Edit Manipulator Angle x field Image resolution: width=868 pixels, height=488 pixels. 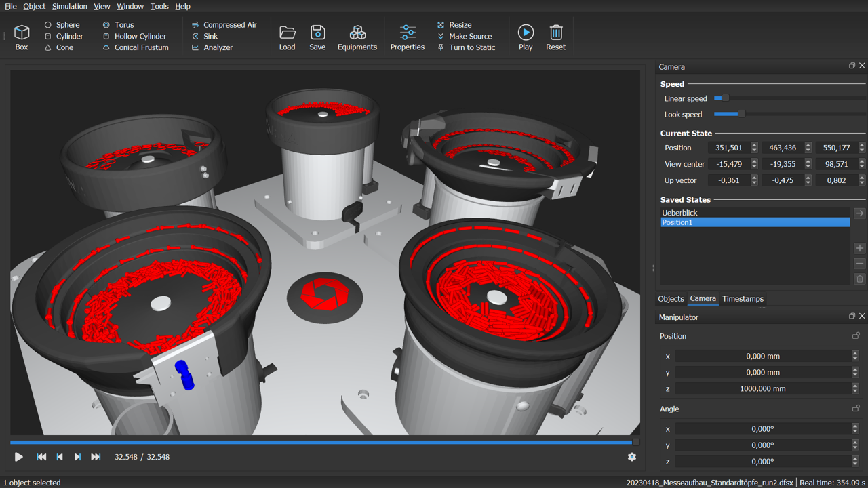click(x=763, y=429)
